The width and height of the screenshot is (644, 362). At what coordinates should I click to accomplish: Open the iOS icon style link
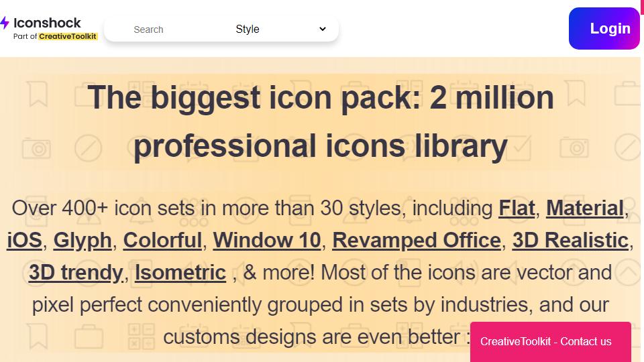coord(24,240)
